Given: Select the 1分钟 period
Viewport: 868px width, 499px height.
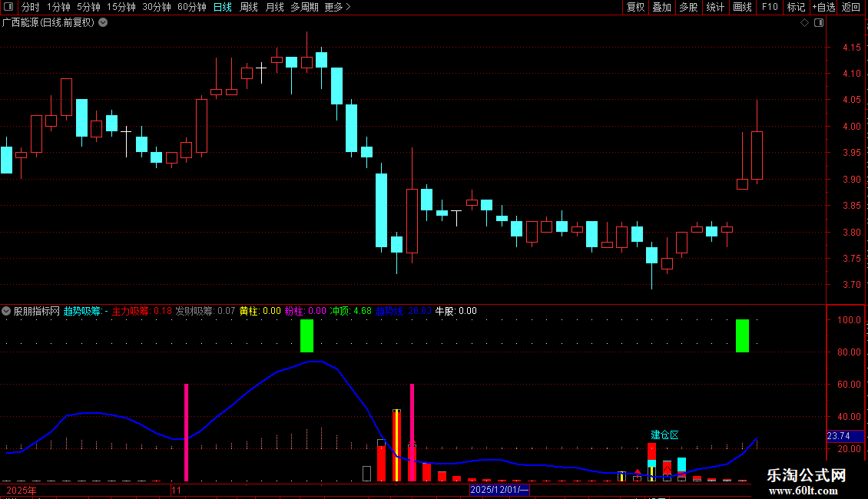Looking at the screenshot, I should 58,7.
